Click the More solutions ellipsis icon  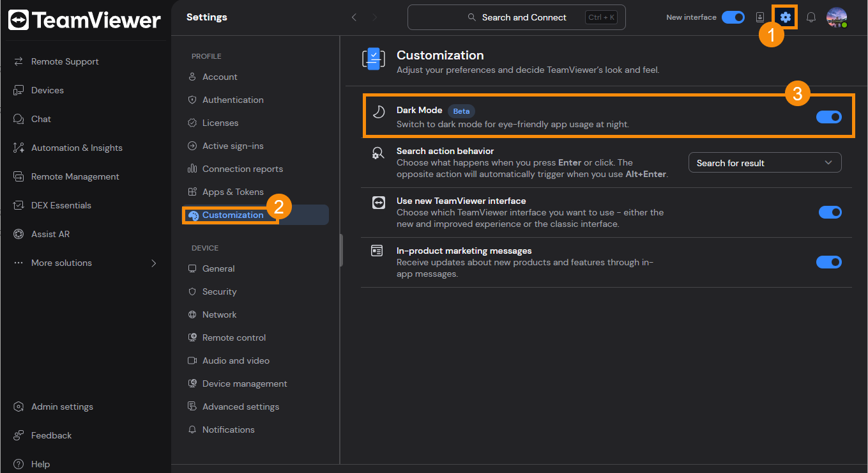(x=19, y=263)
